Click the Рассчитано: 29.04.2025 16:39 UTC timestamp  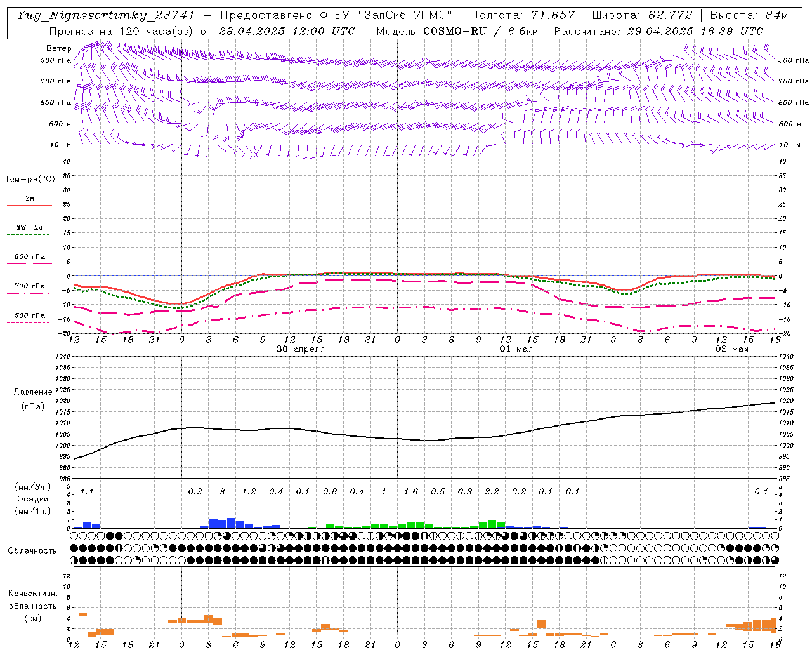coord(658,30)
